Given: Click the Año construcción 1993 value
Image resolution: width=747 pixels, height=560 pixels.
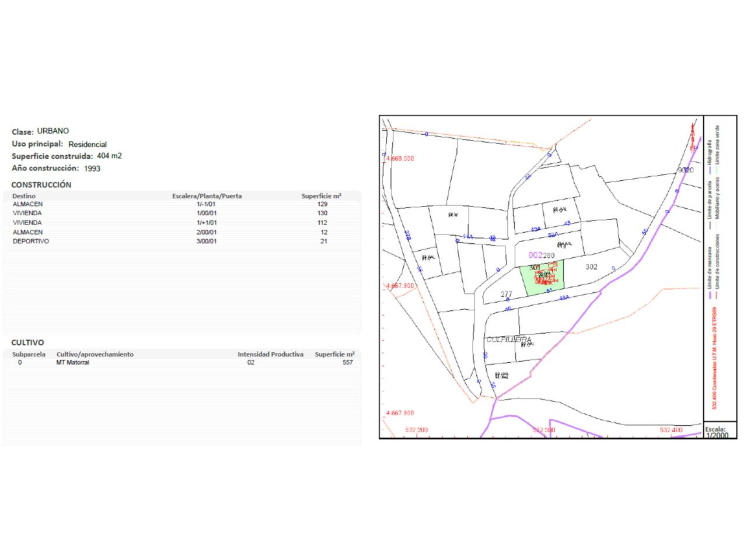Looking at the screenshot, I should coord(92,169).
